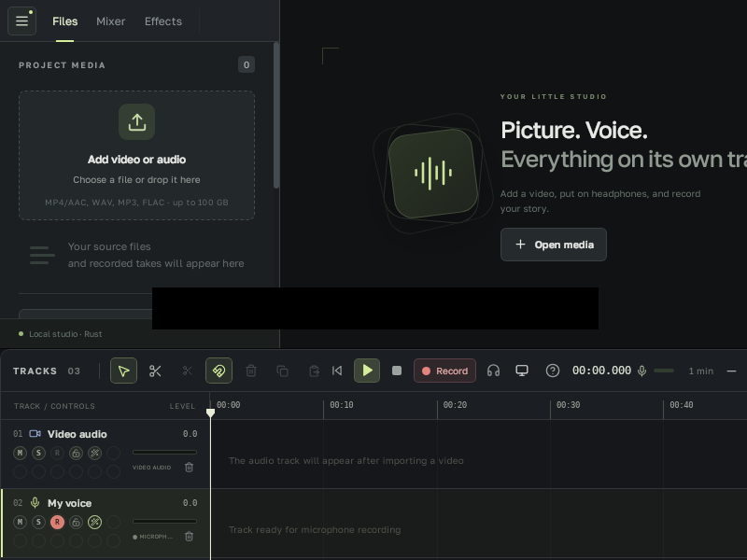Select the Video audio track name
This screenshot has width=747, height=560.
point(78,434)
